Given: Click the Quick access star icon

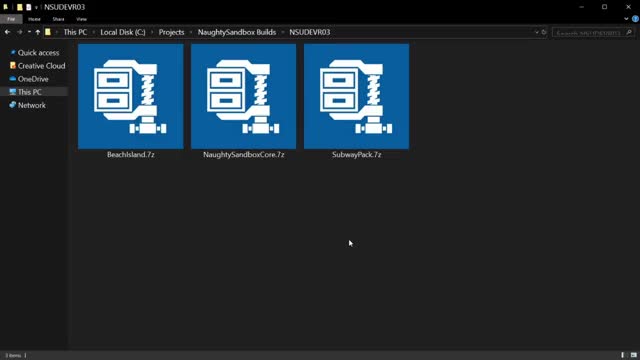Looking at the screenshot, I should point(13,52).
